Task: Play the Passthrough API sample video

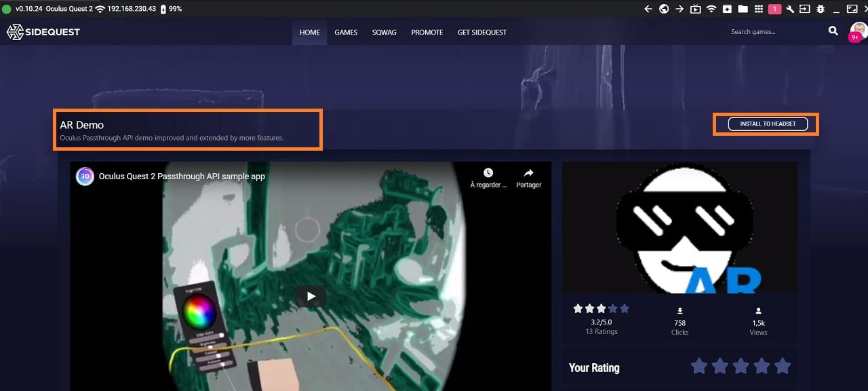Action: coord(311,296)
